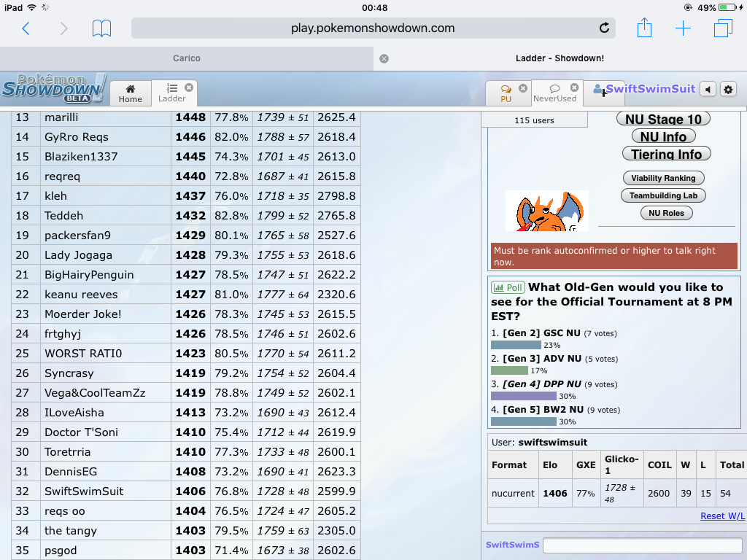The width and height of the screenshot is (747, 560).
Task: Close the NeverUsed chat room tab
Action: coord(575,87)
